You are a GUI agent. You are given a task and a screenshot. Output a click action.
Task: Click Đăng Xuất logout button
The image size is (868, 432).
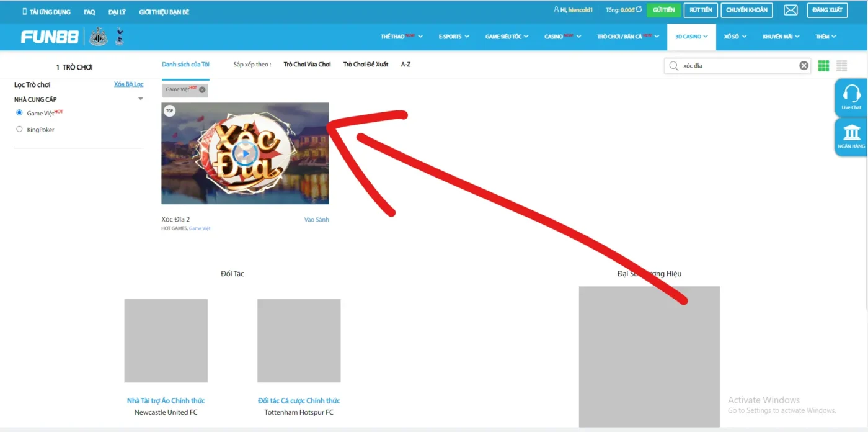827,11
